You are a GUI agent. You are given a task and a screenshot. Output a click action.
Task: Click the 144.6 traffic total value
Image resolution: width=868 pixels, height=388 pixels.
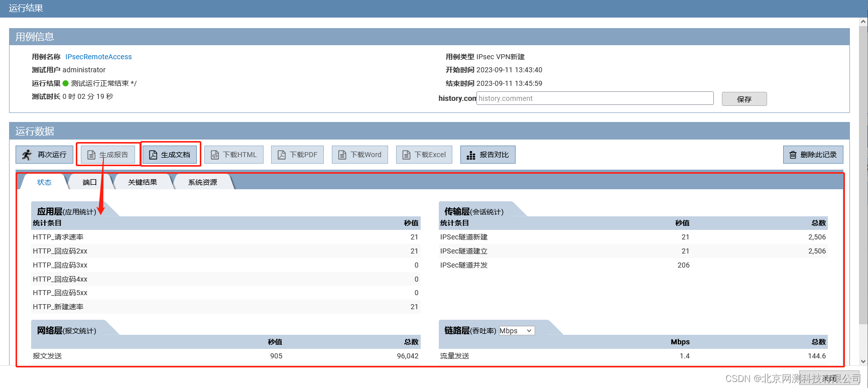click(817, 356)
